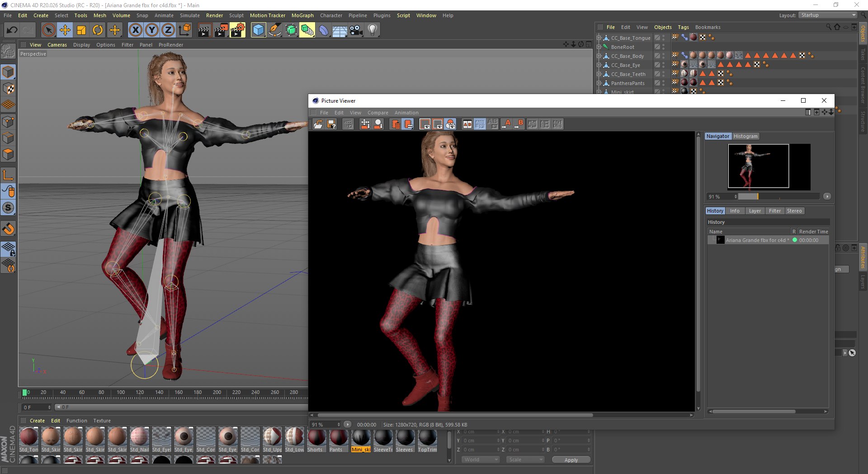Activate the Move tool

click(x=65, y=30)
